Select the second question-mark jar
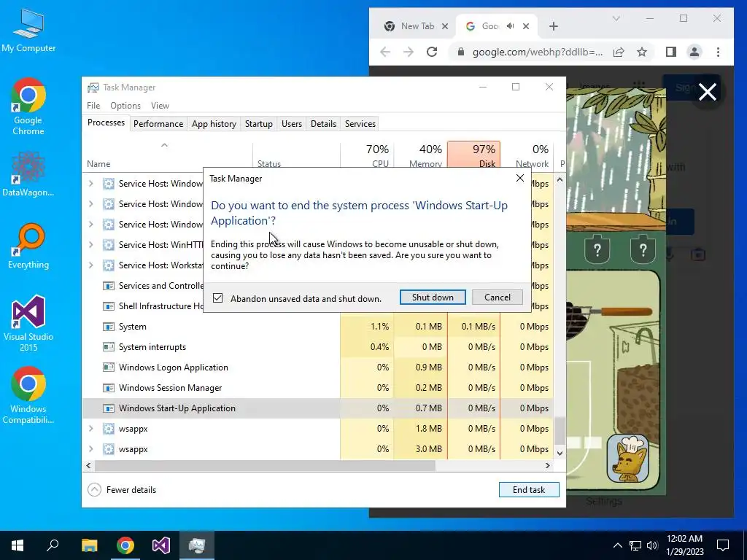Screen dimensions: 747x560 pos(643,248)
